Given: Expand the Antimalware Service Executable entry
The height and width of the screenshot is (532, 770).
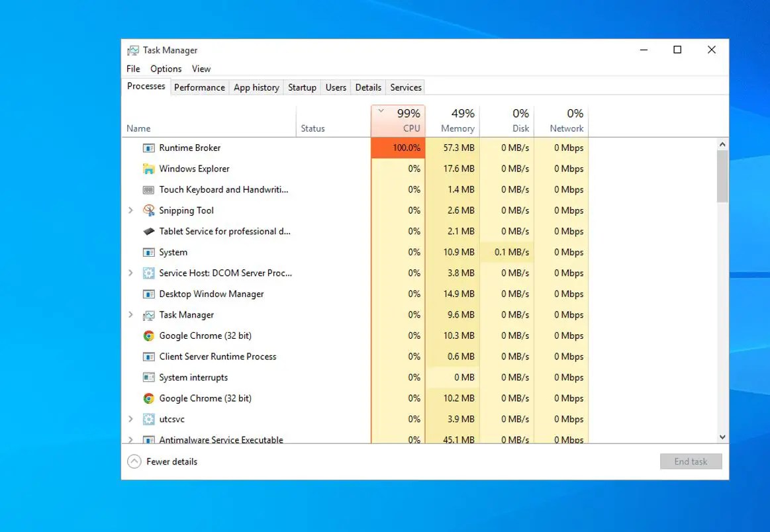Looking at the screenshot, I should 130,439.
